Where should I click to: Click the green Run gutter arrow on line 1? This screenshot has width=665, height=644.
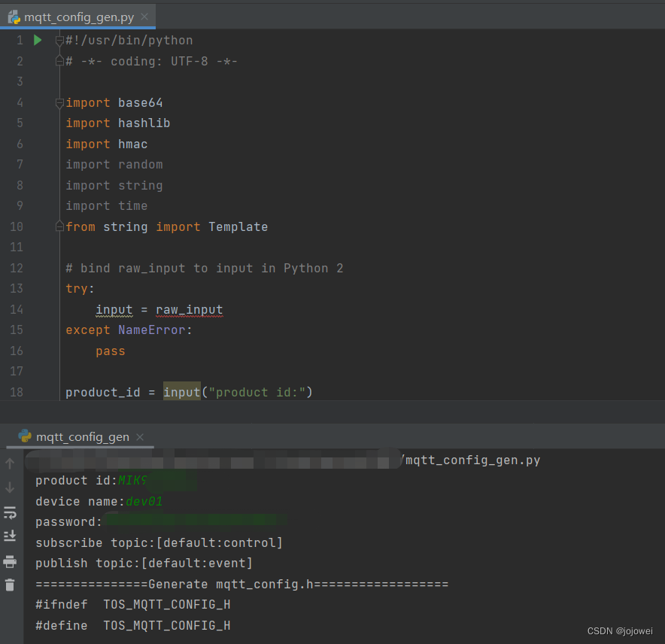pyautogui.click(x=38, y=41)
